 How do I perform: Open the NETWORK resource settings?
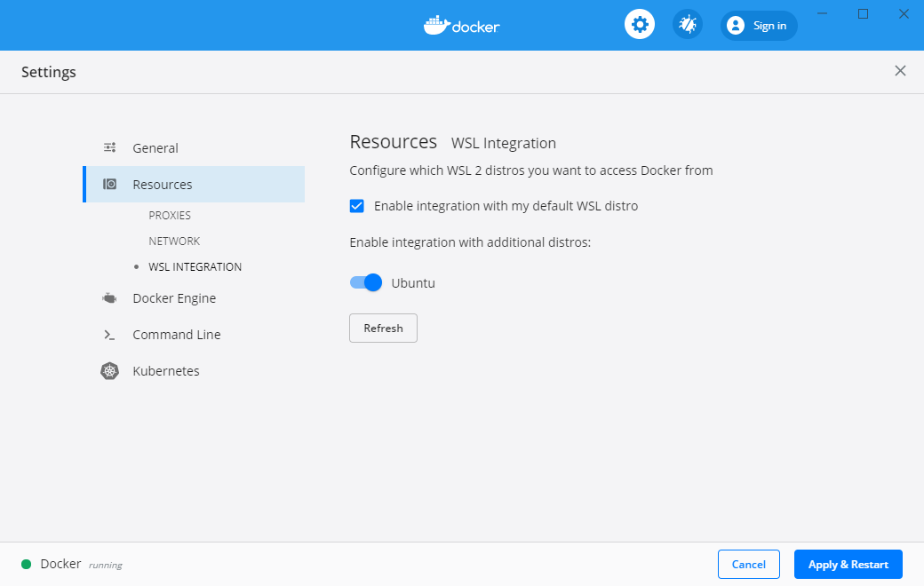point(174,241)
